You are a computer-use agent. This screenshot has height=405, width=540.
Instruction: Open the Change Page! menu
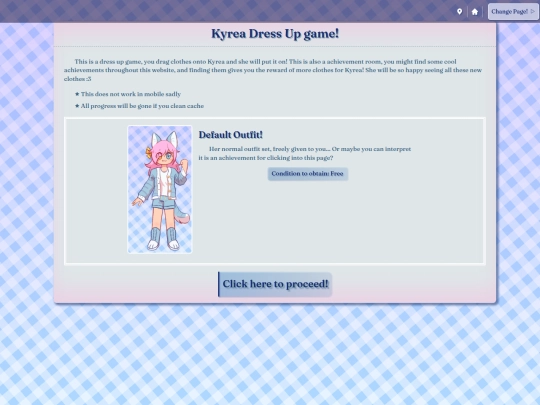click(x=513, y=12)
